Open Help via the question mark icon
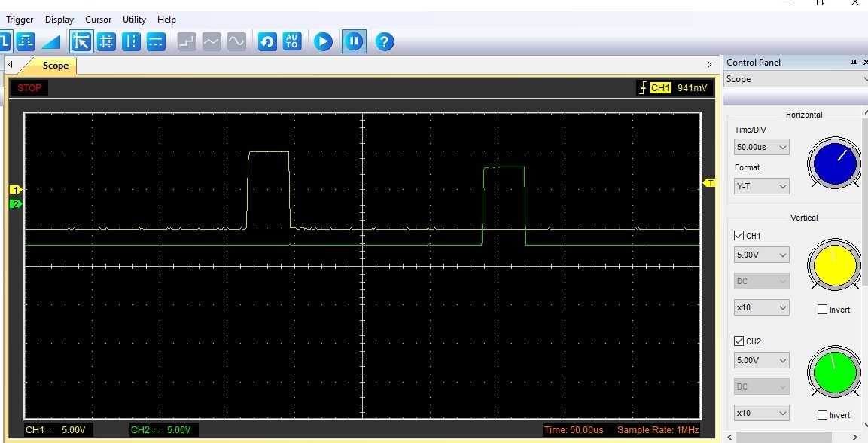 (x=385, y=41)
